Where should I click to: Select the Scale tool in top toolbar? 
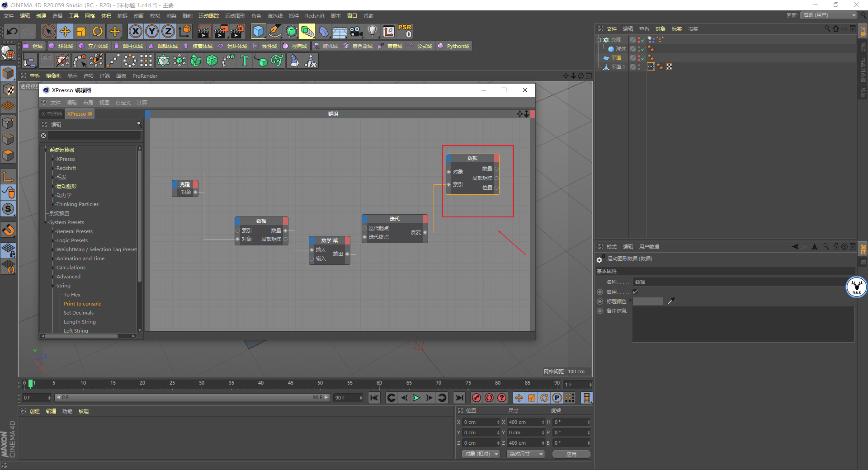[81, 32]
